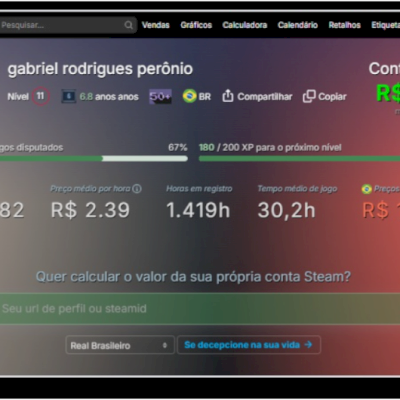Viewport: 400px width, 400px height.
Task: Click the Compartilhar share icon
Action: tap(228, 96)
